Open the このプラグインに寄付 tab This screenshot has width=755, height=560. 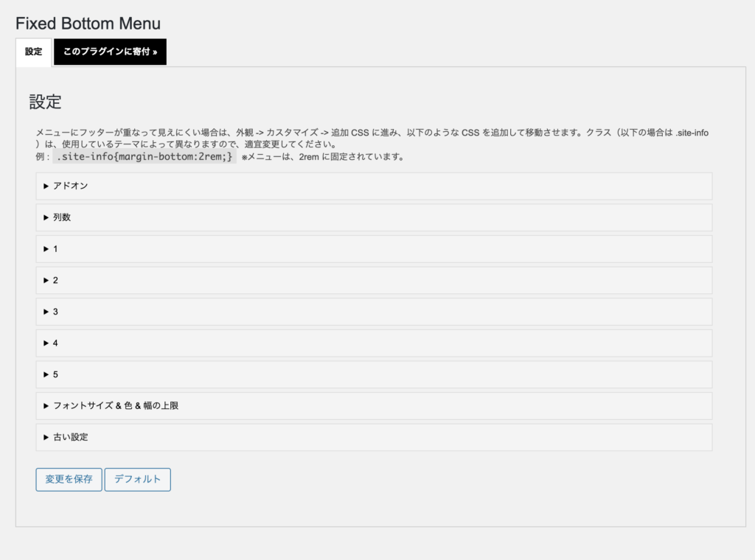pos(111,52)
